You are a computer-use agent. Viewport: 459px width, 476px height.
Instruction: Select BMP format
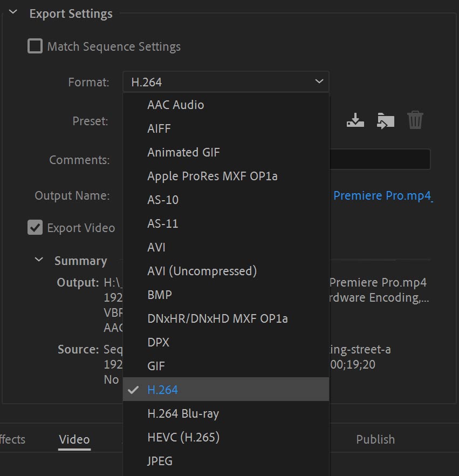point(225,295)
